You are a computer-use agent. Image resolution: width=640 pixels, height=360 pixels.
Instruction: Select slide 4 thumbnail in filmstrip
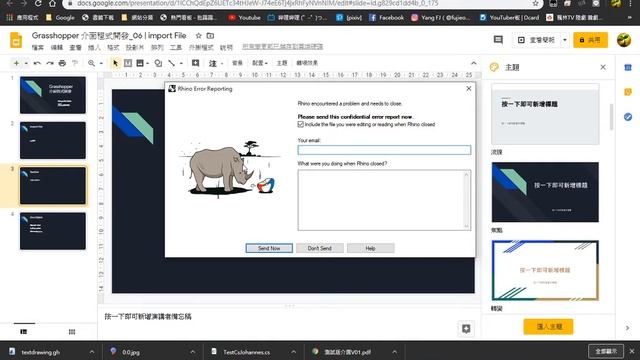[53, 231]
